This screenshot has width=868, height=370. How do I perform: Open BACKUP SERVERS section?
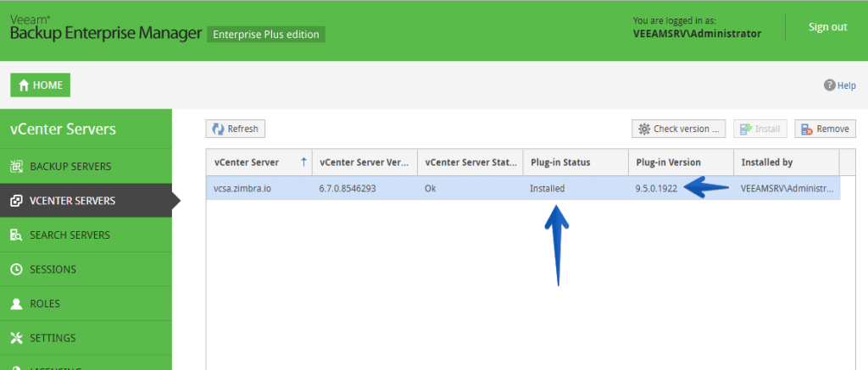[86, 166]
